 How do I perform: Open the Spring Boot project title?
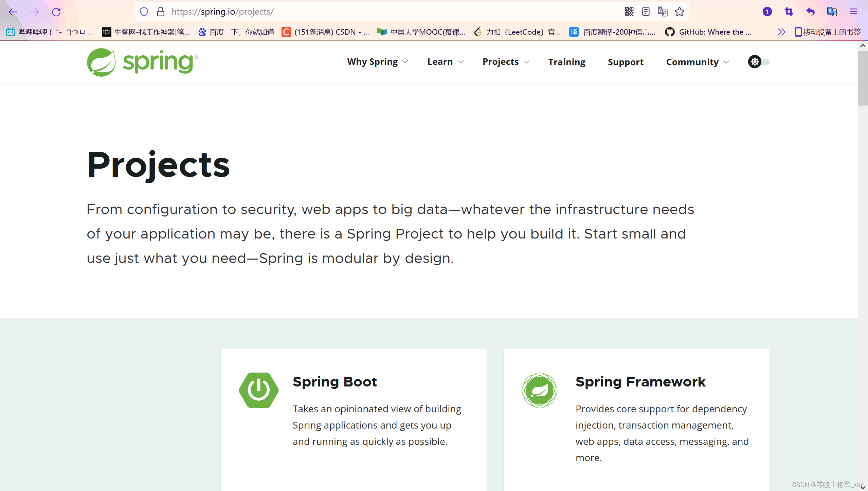tap(335, 382)
